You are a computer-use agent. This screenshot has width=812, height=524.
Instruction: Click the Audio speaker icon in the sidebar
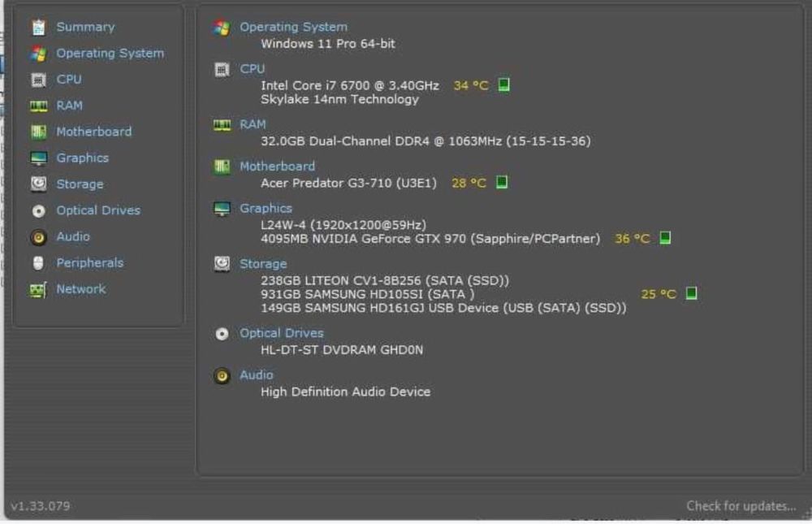[38, 237]
